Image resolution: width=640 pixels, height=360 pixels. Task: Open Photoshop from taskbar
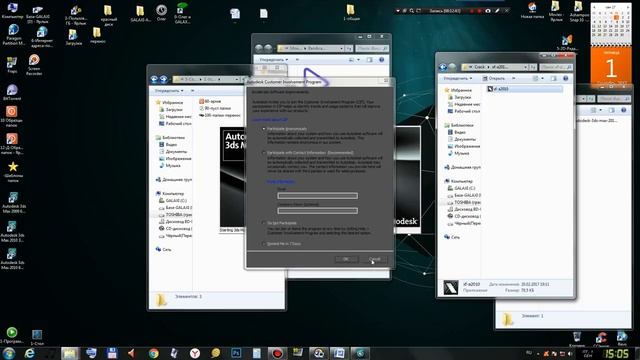[236, 353]
